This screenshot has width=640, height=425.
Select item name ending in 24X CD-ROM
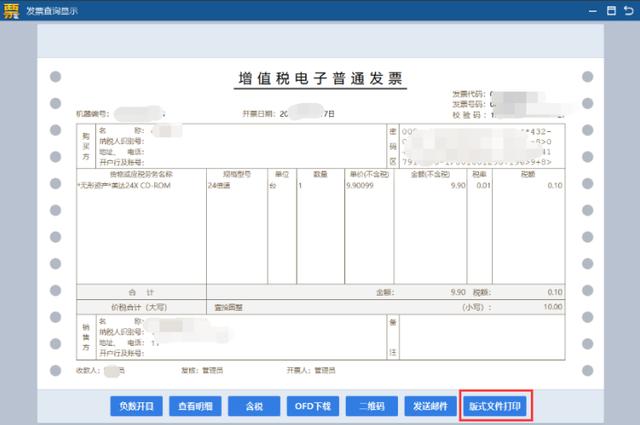[x=124, y=185]
